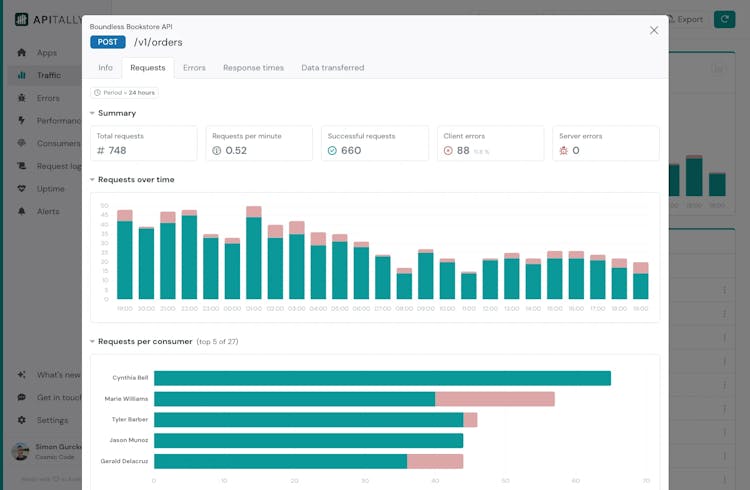Click the Client errors summary card

tap(490, 143)
